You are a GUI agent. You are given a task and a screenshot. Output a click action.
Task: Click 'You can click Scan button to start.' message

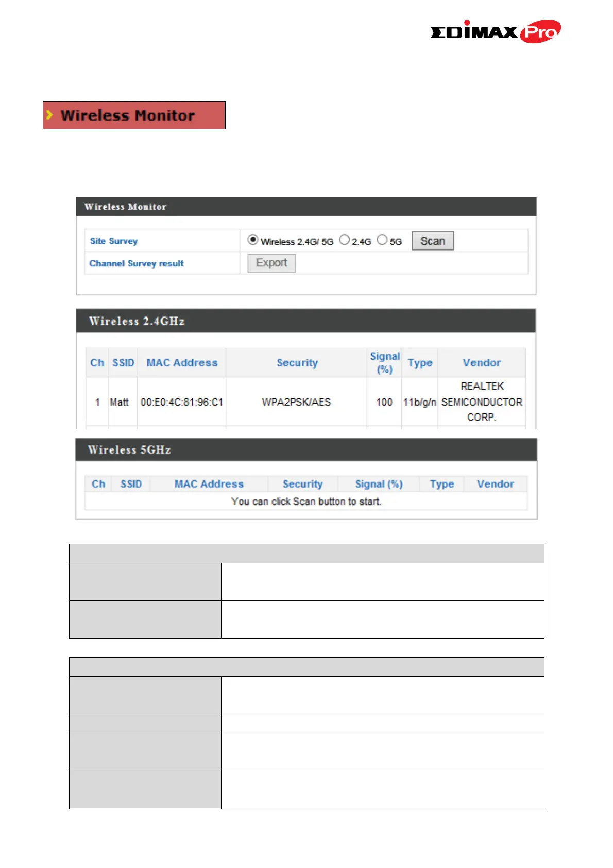[x=306, y=502]
